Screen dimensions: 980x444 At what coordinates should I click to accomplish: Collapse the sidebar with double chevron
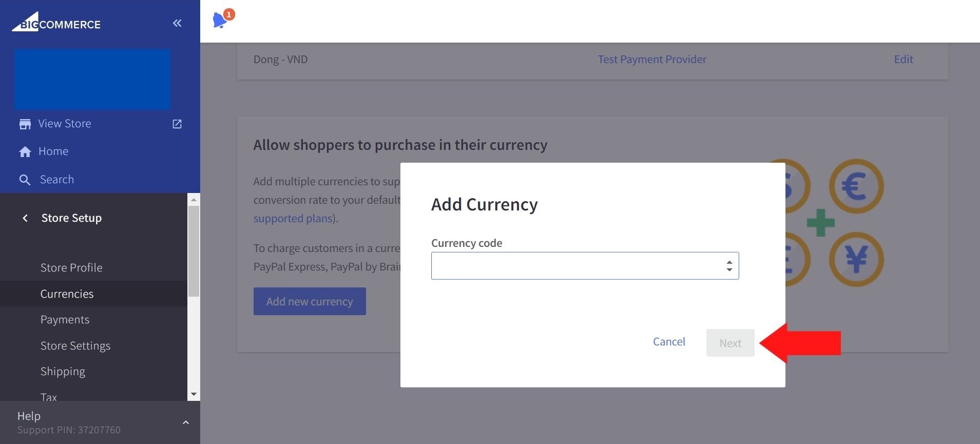point(177,23)
